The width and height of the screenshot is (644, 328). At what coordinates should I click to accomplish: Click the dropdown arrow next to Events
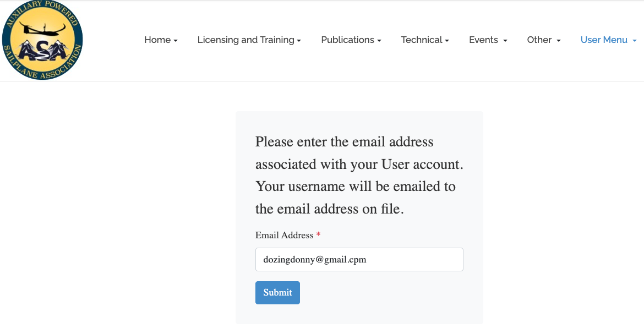[x=505, y=41]
